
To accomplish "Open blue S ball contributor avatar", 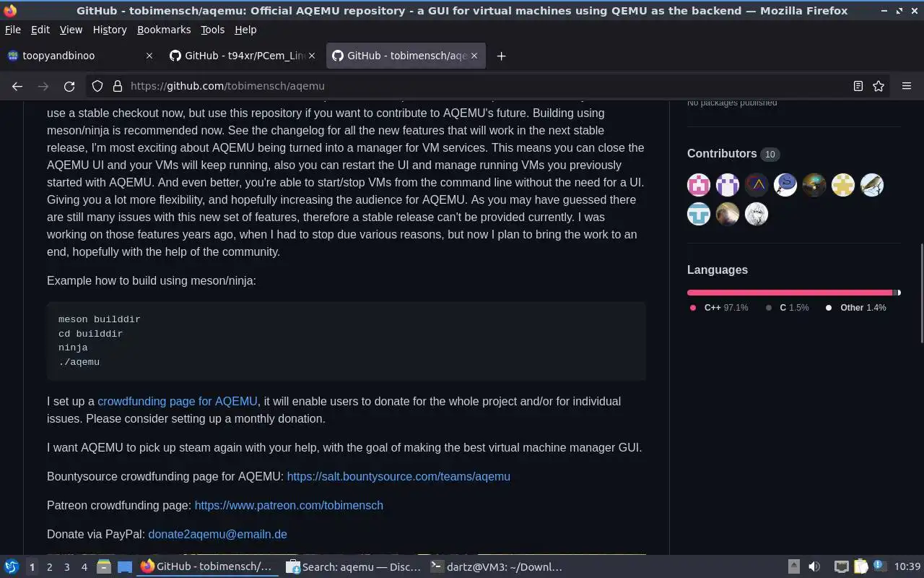I will 785,185.
